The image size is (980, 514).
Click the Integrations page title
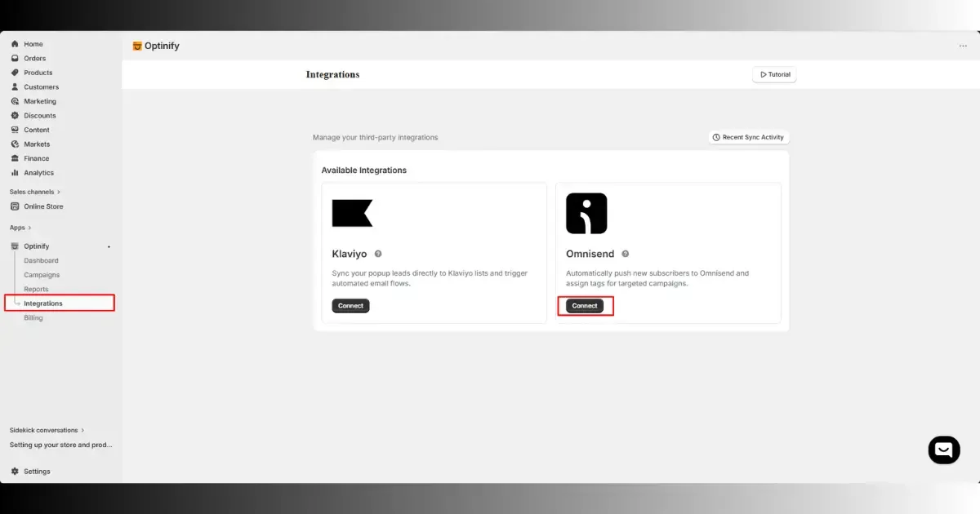click(332, 74)
